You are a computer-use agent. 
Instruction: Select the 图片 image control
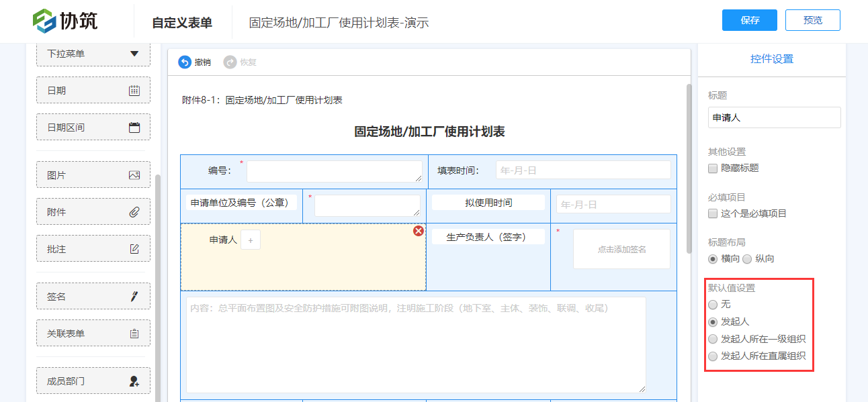pos(93,174)
